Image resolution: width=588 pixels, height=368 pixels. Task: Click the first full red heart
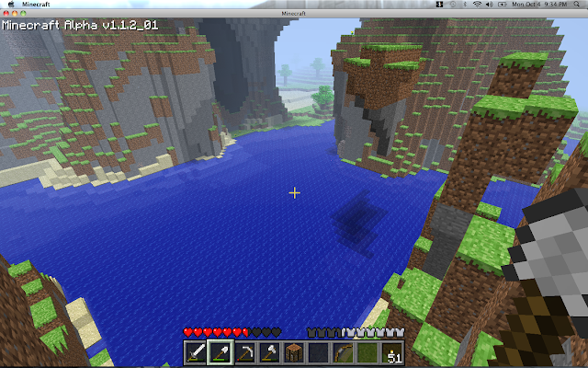tap(187, 332)
